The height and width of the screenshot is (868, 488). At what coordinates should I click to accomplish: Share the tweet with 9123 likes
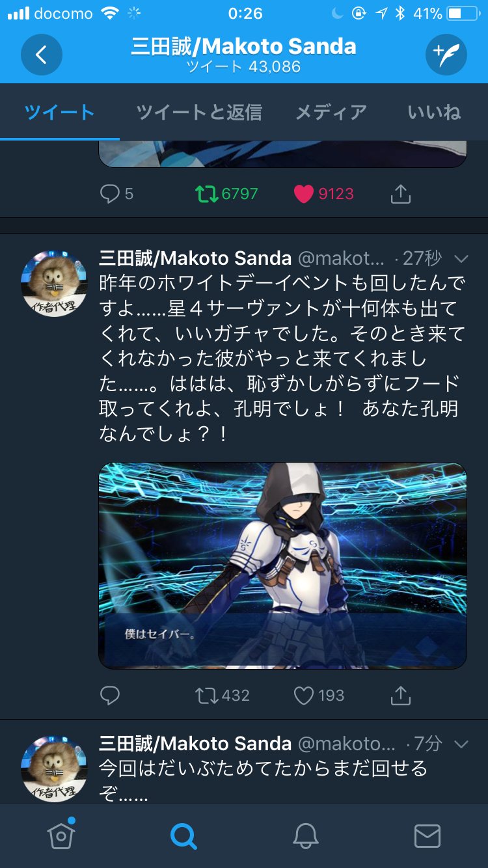[401, 194]
